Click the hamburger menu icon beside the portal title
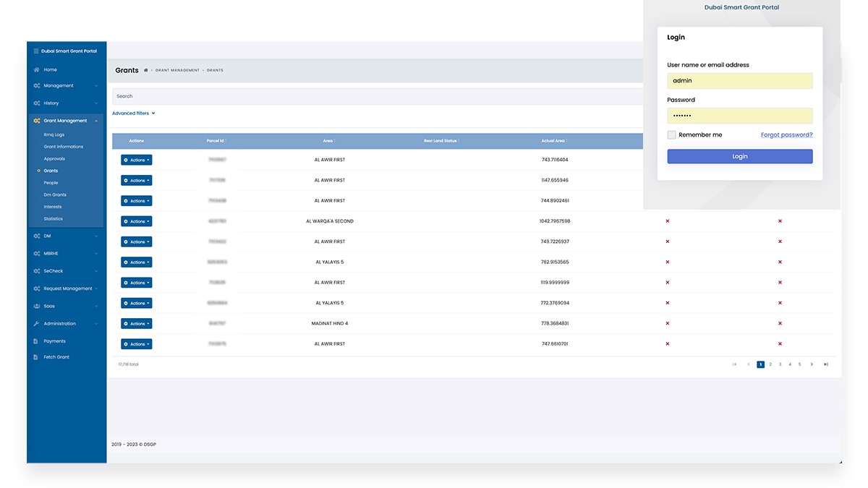This screenshot has width=868, height=488. 36,51
